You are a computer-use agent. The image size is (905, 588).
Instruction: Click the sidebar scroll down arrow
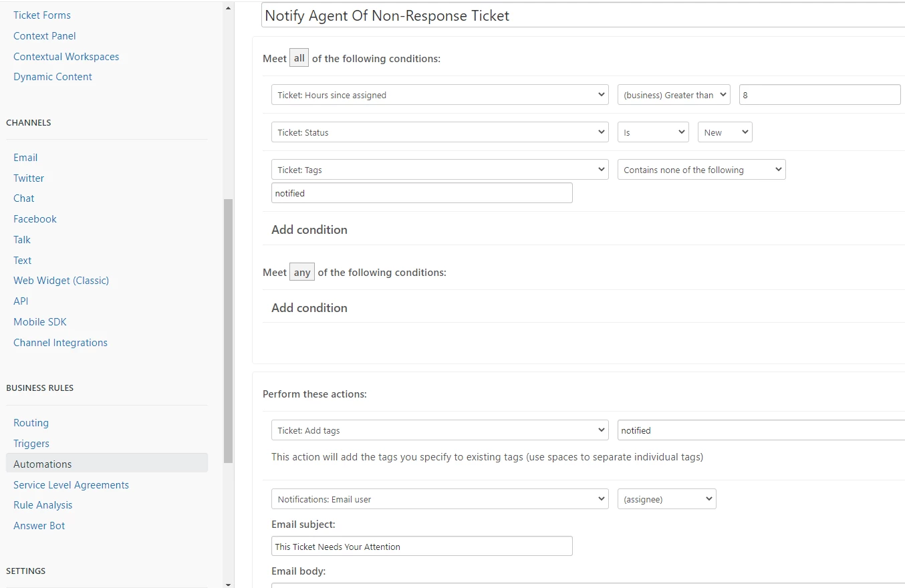(228, 583)
